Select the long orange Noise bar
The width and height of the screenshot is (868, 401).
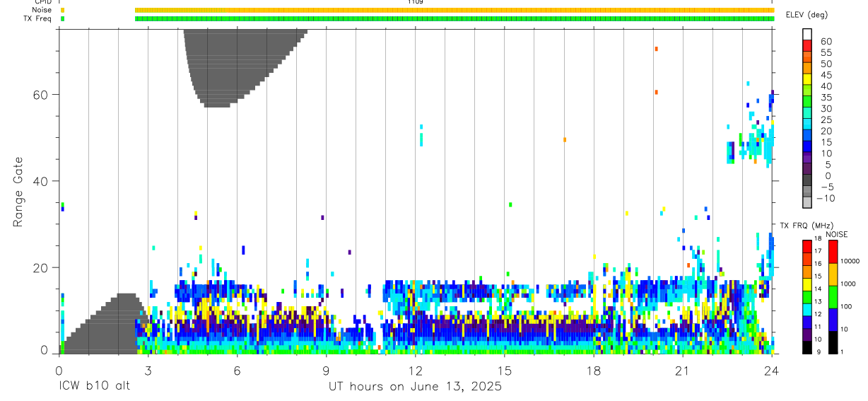454,10
